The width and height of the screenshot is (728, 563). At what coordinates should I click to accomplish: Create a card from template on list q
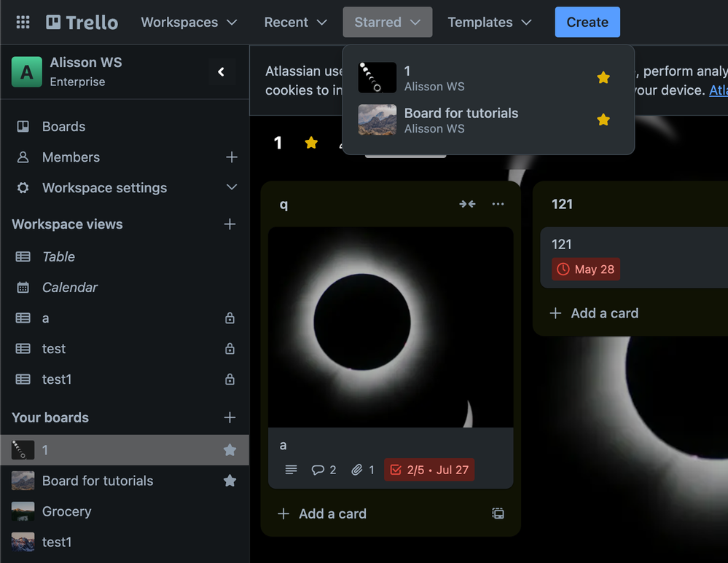(x=498, y=513)
